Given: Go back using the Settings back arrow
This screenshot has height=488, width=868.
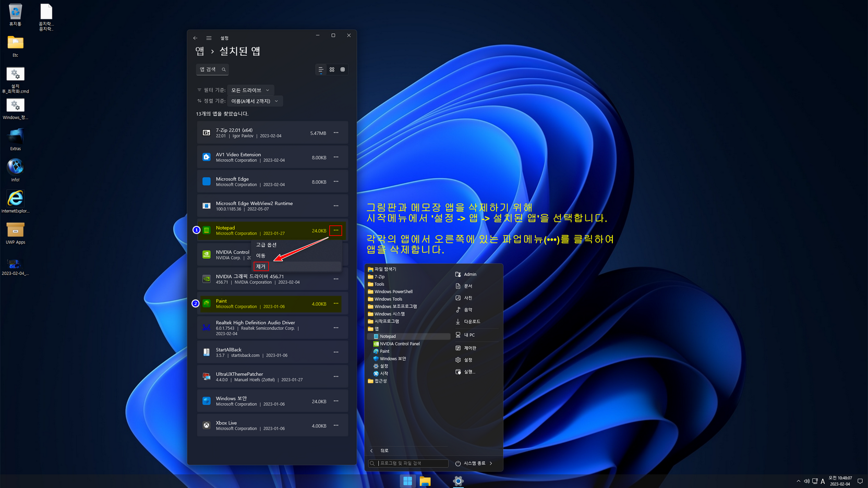Looking at the screenshot, I should pyautogui.click(x=195, y=38).
